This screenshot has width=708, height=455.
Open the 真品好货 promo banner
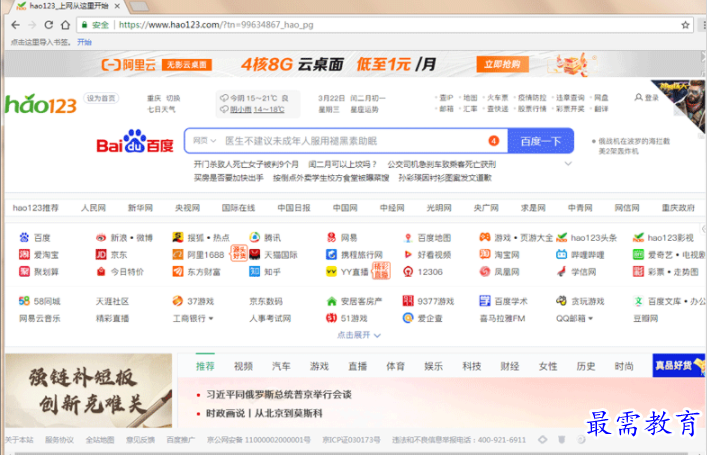tap(679, 365)
